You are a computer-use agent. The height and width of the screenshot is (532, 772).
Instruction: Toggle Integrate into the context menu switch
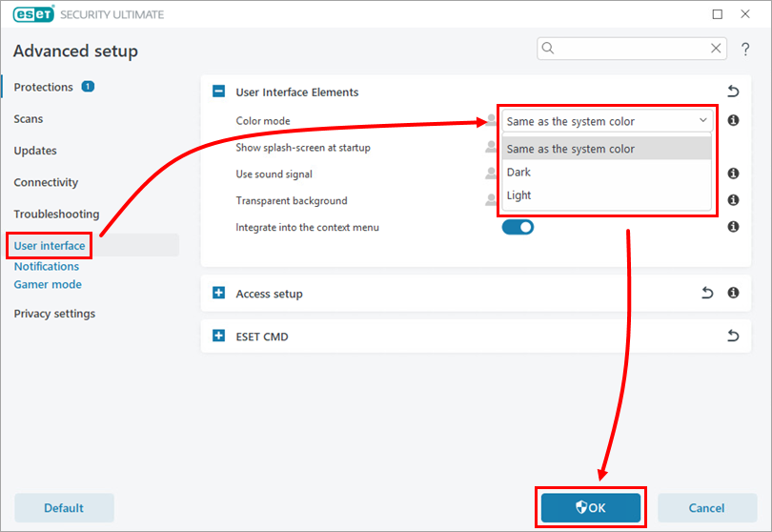click(x=518, y=227)
